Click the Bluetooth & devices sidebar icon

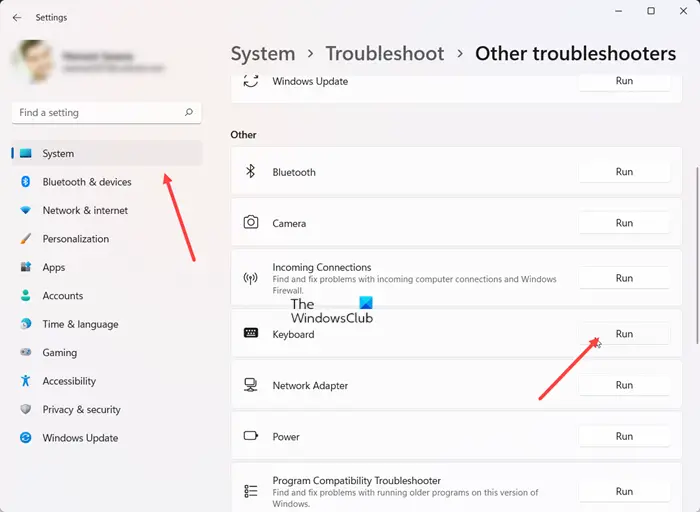[26, 182]
